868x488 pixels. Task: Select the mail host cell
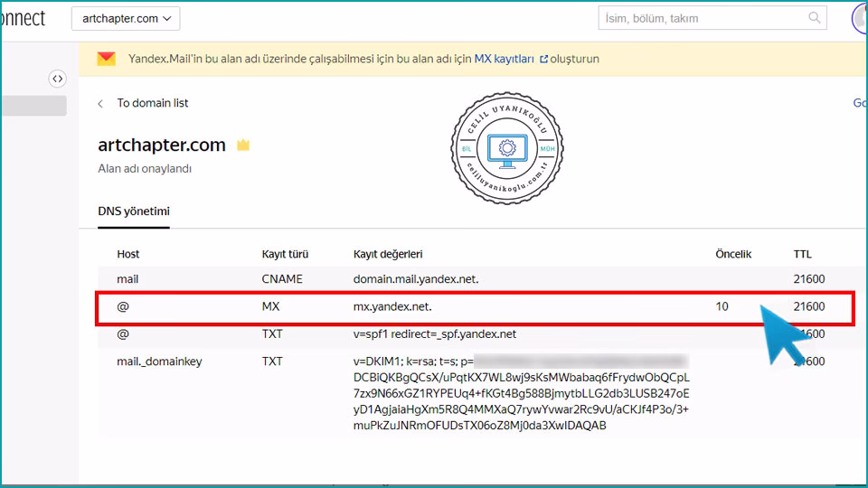coord(127,279)
